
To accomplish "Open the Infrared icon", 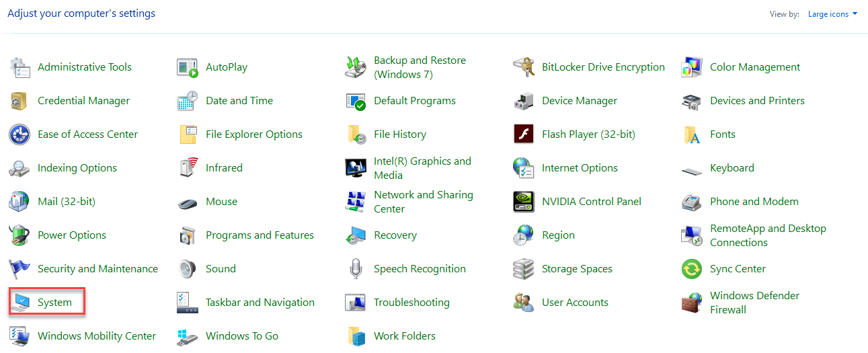I will [x=187, y=168].
